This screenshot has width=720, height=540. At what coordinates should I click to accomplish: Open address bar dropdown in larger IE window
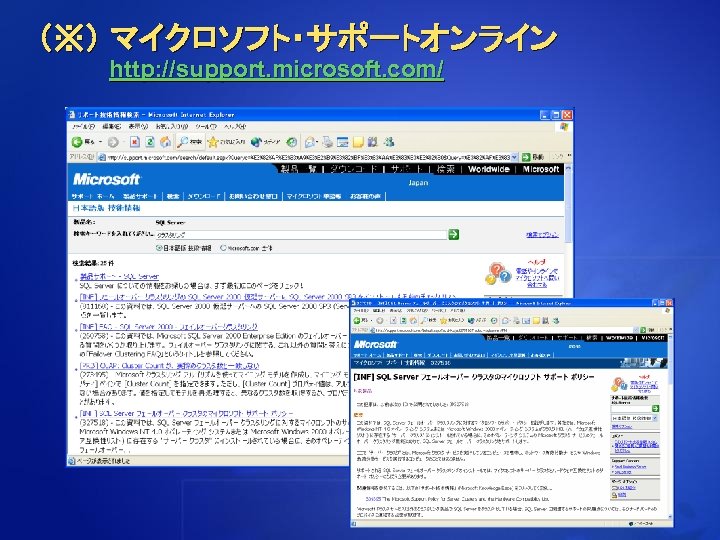tap(514, 157)
